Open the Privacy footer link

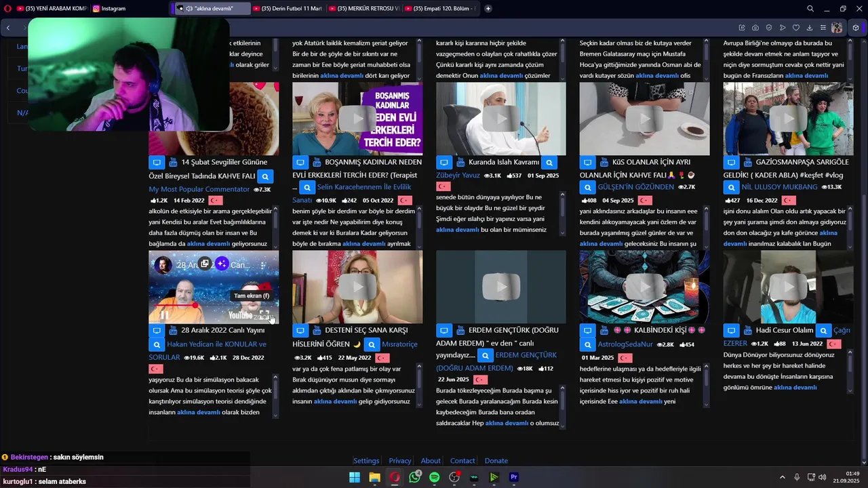pyautogui.click(x=400, y=461)
